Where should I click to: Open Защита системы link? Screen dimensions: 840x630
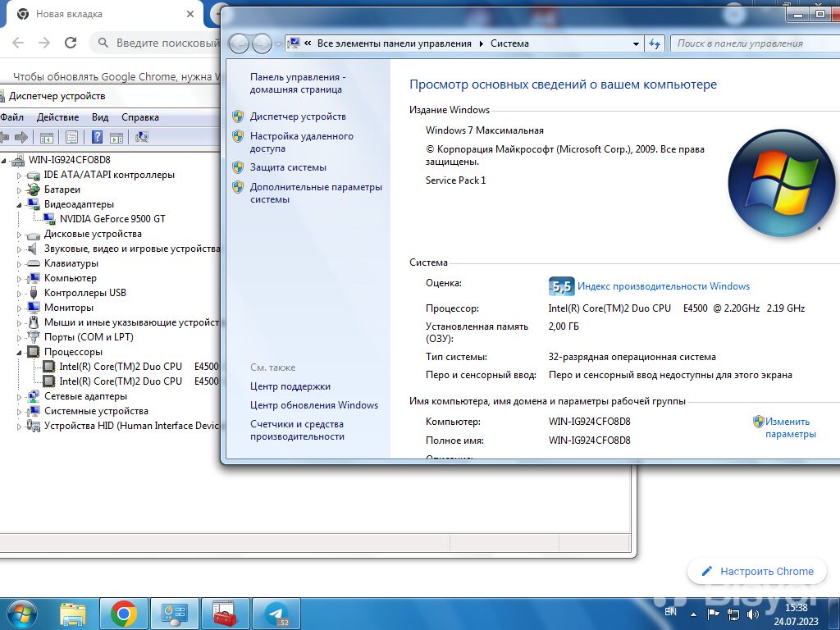[288, 167]
